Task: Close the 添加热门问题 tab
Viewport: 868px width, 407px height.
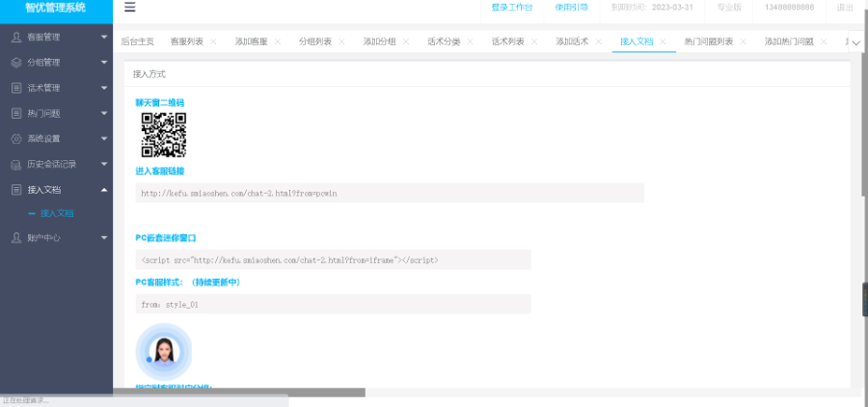Action: pyautogui.click(x=824, y=41)
